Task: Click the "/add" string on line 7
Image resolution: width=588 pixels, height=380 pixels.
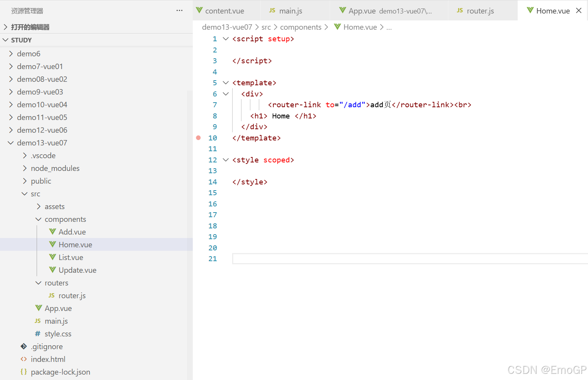Action: pos(352,105)
